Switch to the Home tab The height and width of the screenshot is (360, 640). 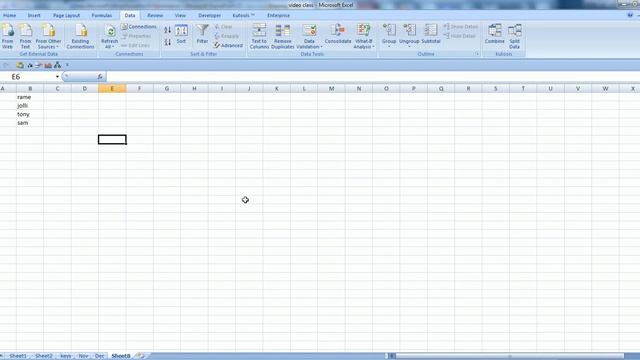[x=9, y=16]
